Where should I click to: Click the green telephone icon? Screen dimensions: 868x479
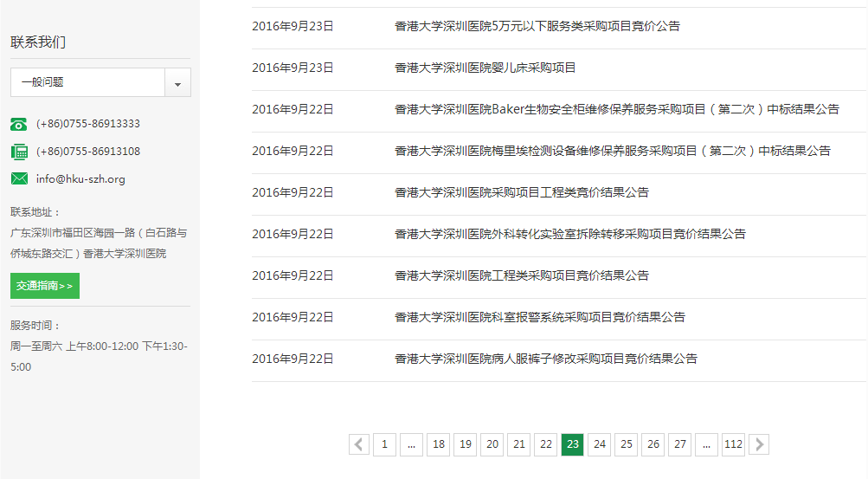click(x=19, y=124)
